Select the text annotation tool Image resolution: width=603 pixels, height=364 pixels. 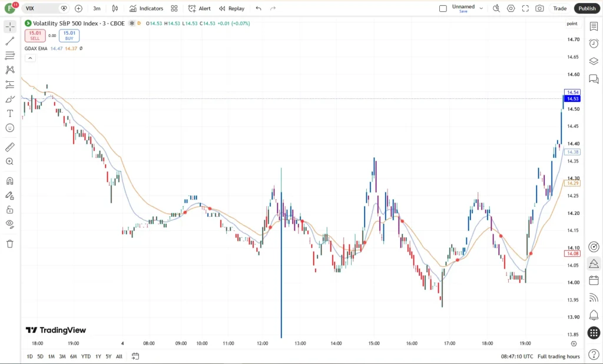[10, 113]
